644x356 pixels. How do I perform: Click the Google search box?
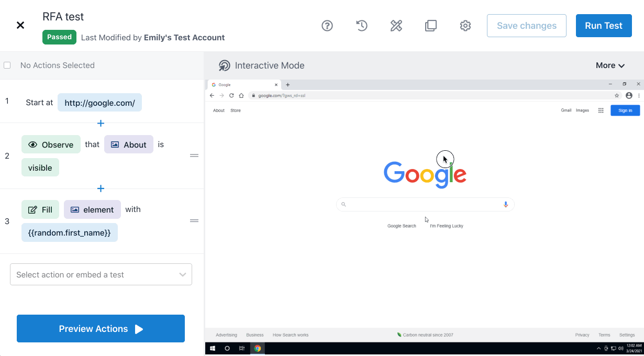click(425, 204)
